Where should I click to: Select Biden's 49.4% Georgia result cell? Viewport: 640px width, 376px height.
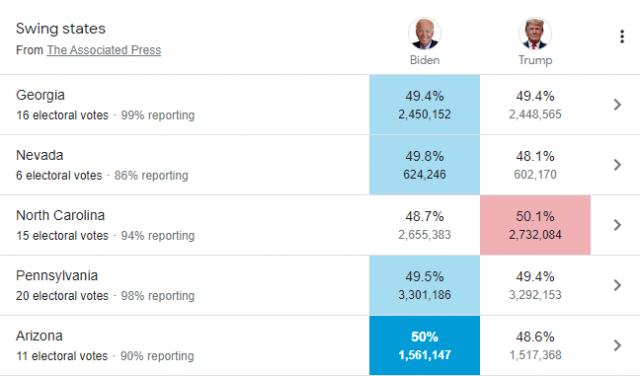(x=424, y=105)
